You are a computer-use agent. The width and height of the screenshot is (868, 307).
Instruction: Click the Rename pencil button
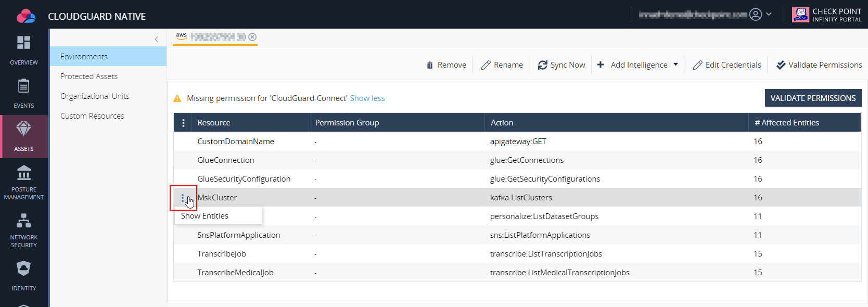(x=502, y=65)
